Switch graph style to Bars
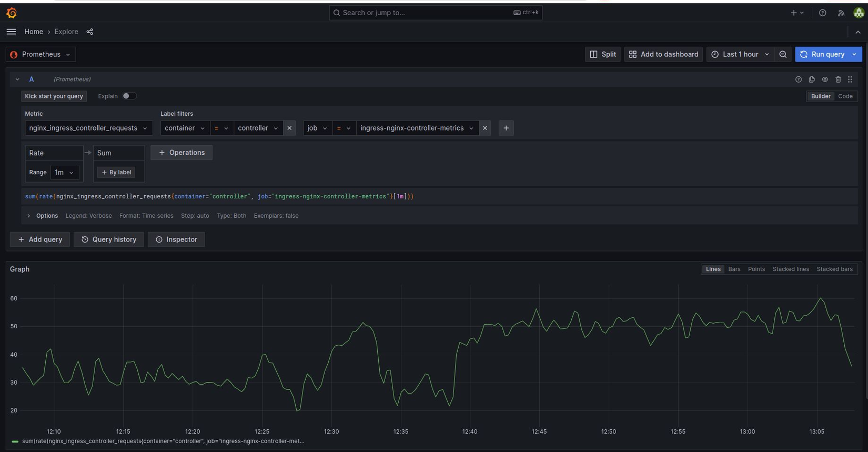 734,269
